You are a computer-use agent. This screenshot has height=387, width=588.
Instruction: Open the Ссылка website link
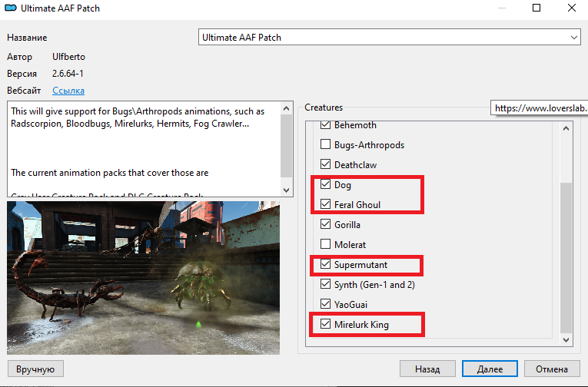coord(68,91)
